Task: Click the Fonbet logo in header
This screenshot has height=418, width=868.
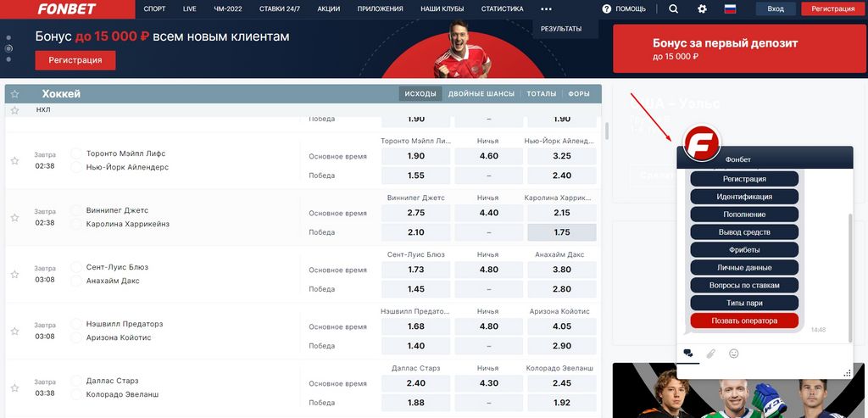Action: pyautogui.click(x=67, y=8)
